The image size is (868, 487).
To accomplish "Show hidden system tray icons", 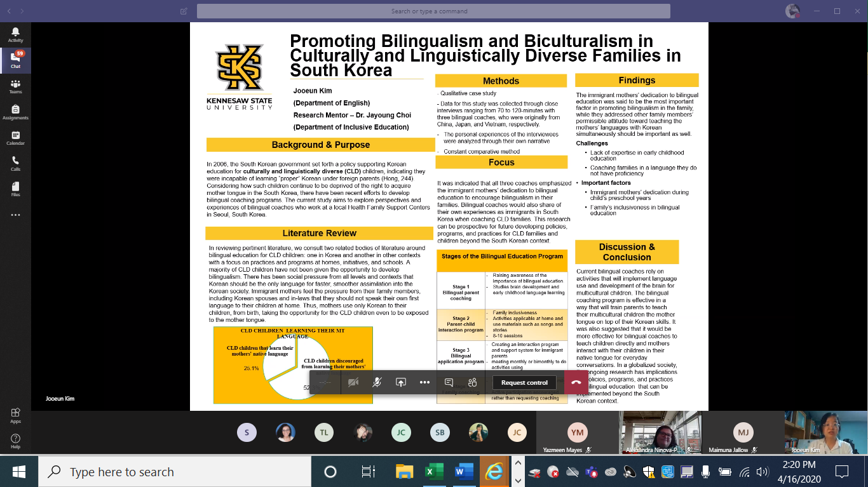I will click(x=518, y=472).
